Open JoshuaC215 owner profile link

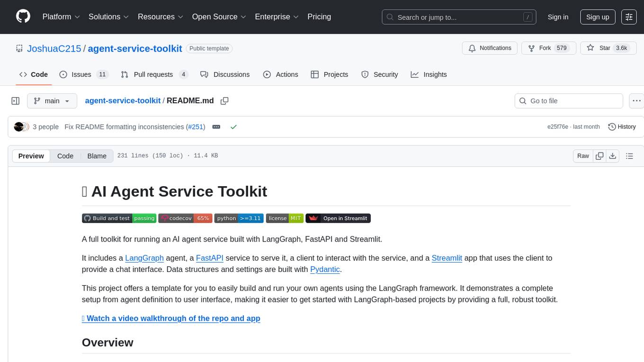[x=54, y=48]
